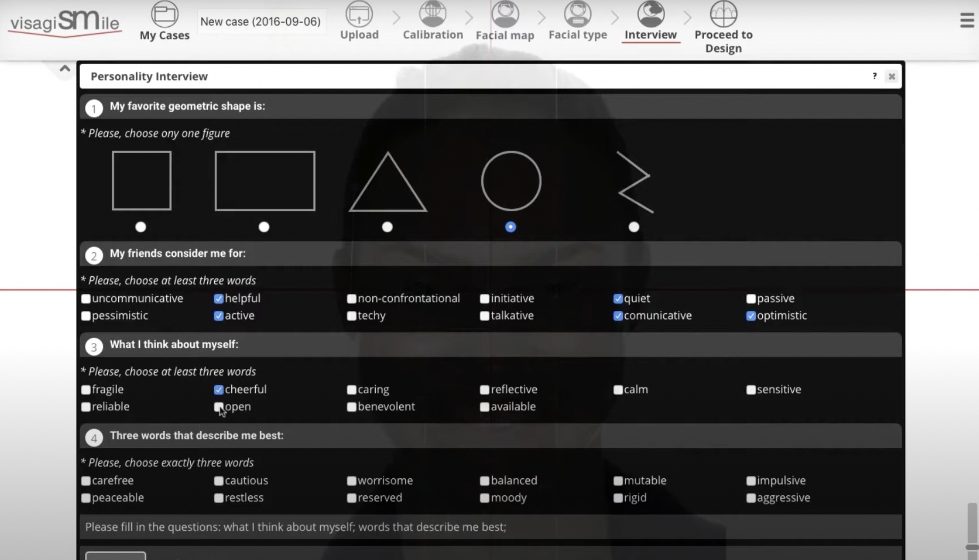Check the calm checkbox
The image size is (979, 560).
(x=618, y=390)
